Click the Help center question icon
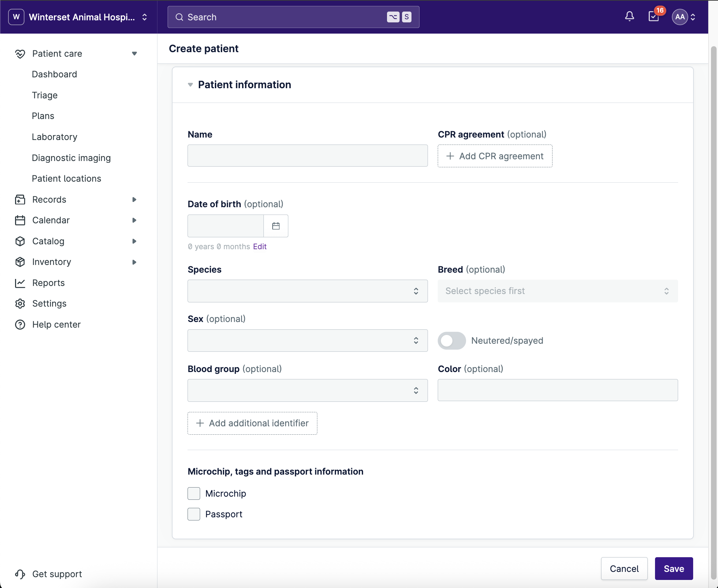This screenshot has height=588, width=718. [20, 324]
